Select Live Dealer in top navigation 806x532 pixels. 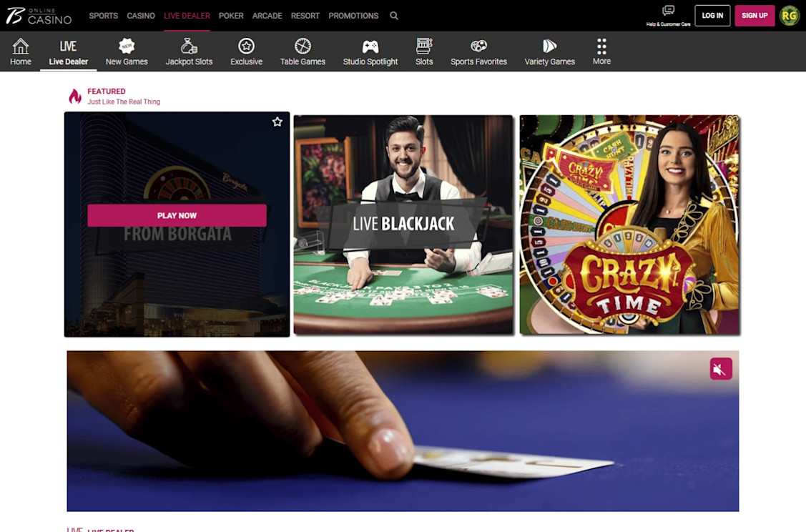tap(187, 16)
